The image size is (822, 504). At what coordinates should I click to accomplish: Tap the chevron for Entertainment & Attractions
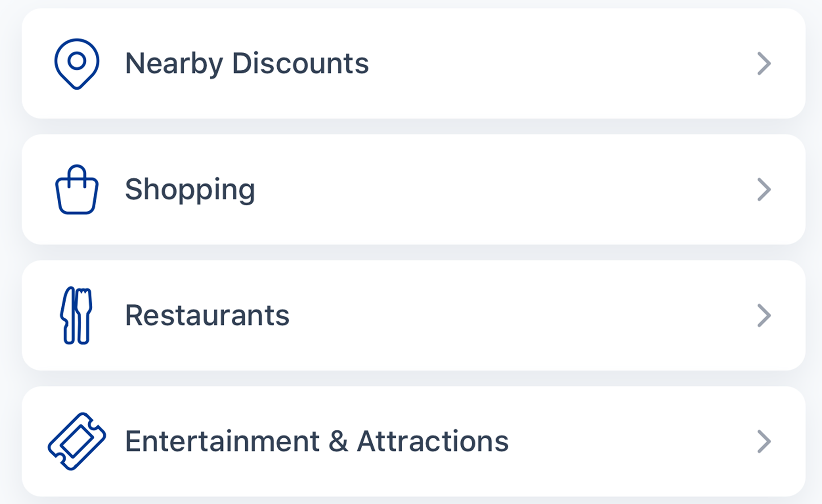(x=764, y=441)
